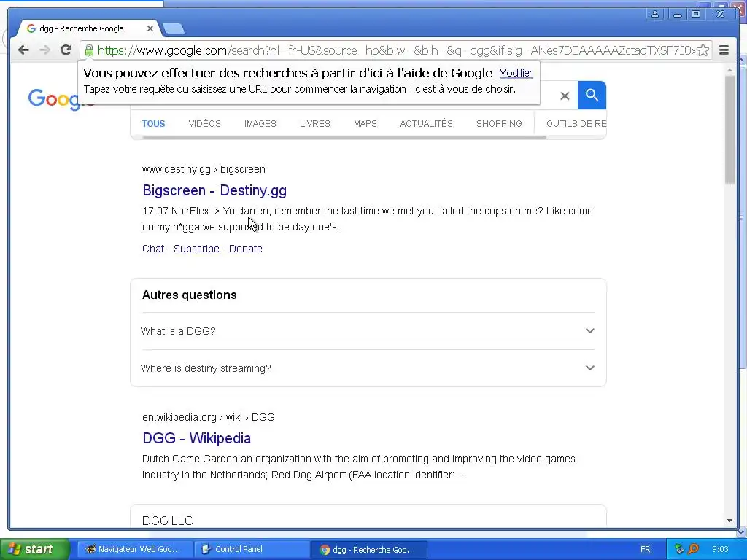Switch to SHOPPING tab
Viewport: 747px width, 560px height.
[x=499, y=124]
